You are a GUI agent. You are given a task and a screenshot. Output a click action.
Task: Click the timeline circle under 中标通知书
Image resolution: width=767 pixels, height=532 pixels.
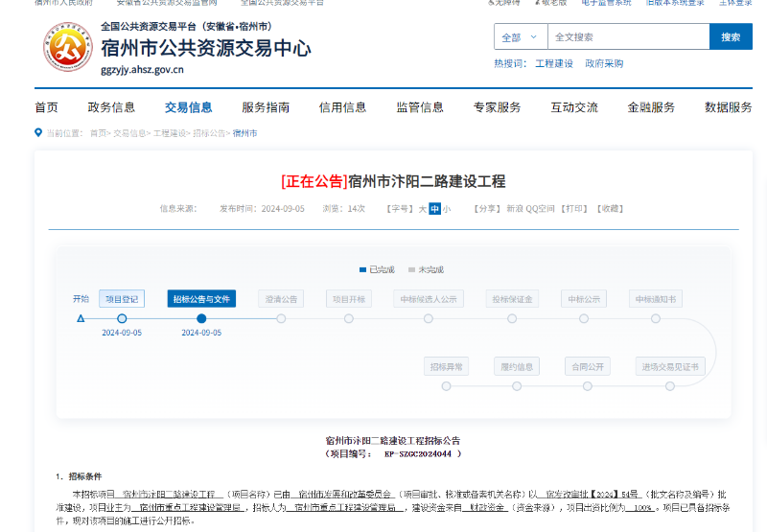point(656,319)
